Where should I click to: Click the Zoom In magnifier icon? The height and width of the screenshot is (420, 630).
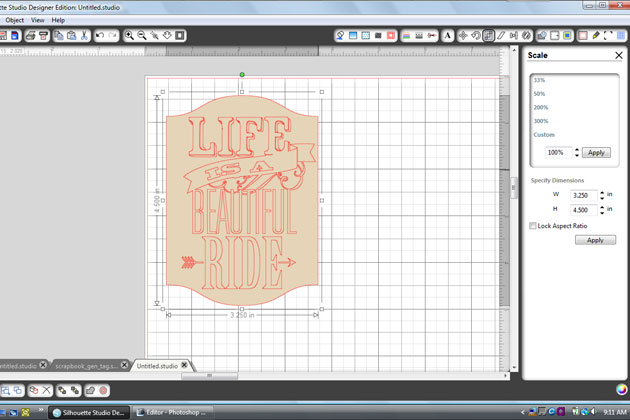click(x=130, y=35)
